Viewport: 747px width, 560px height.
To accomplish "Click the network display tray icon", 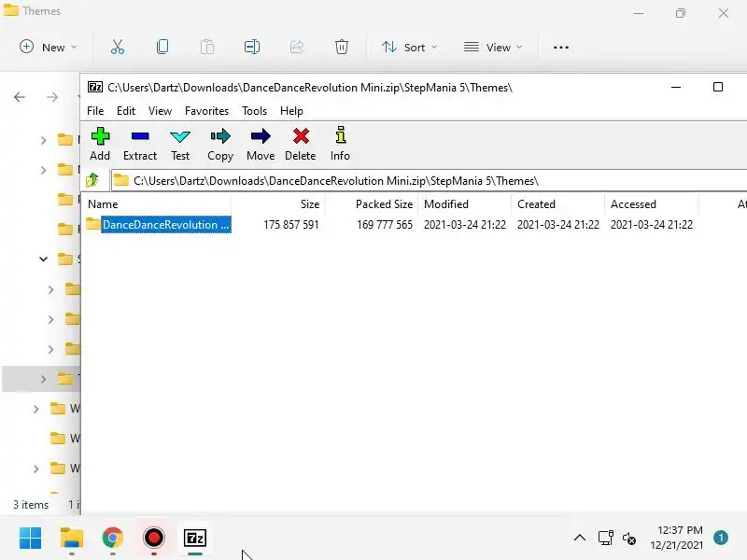I will point(605,539).
